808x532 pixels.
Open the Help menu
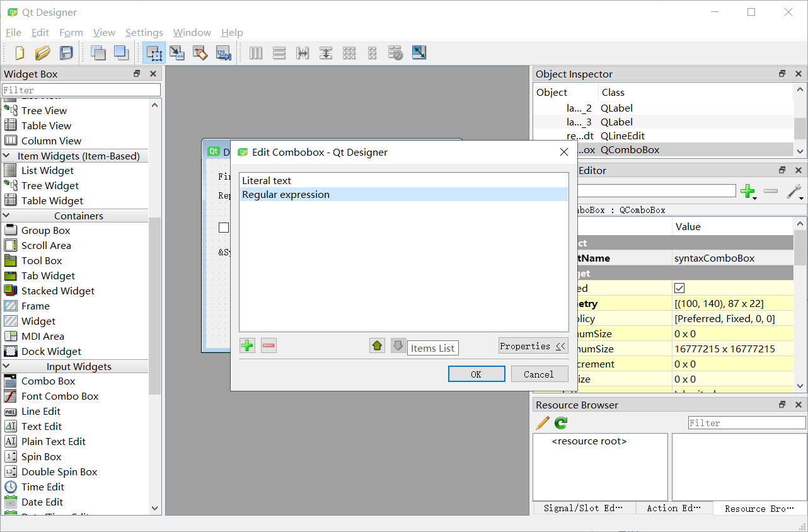[232, 33]
